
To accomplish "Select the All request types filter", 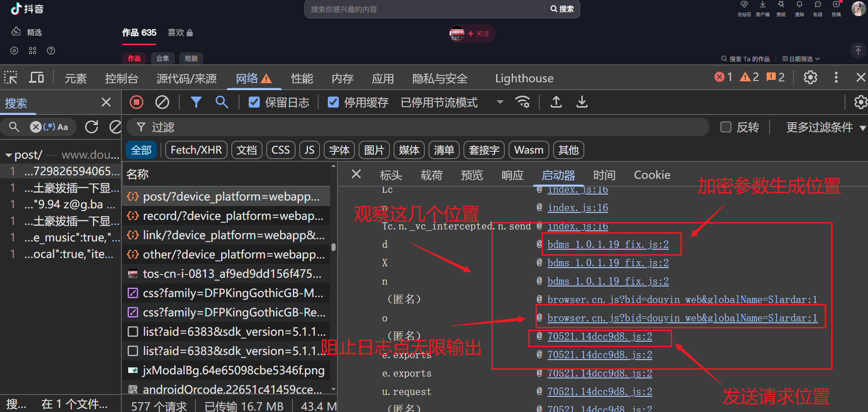I will point(141,150).
